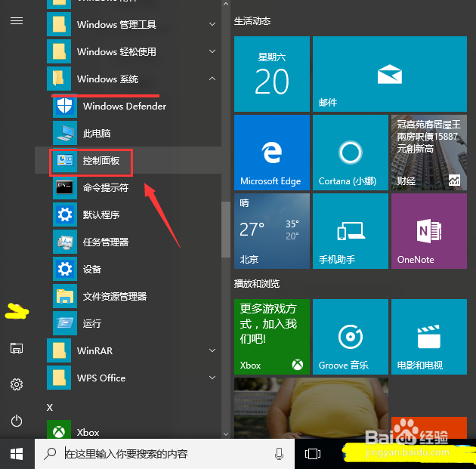Open Task View on the taskbar

[313, 454]
